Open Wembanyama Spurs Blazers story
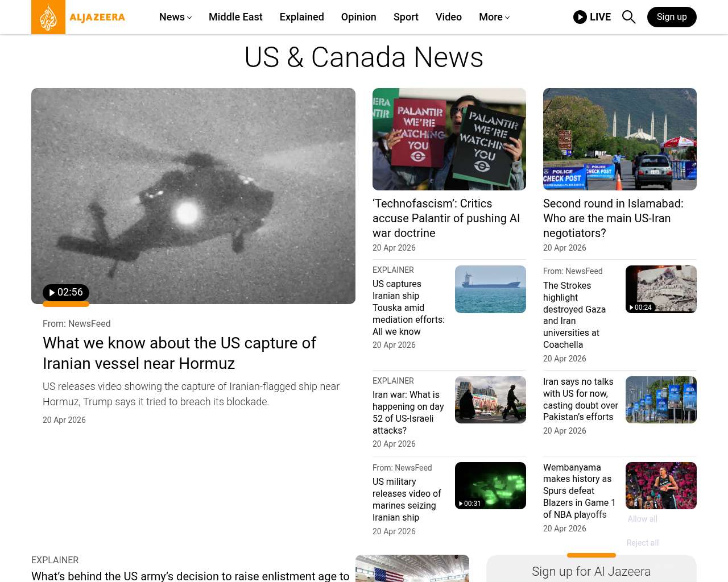This screenshot has width=728, height=582. coord(580,490)
